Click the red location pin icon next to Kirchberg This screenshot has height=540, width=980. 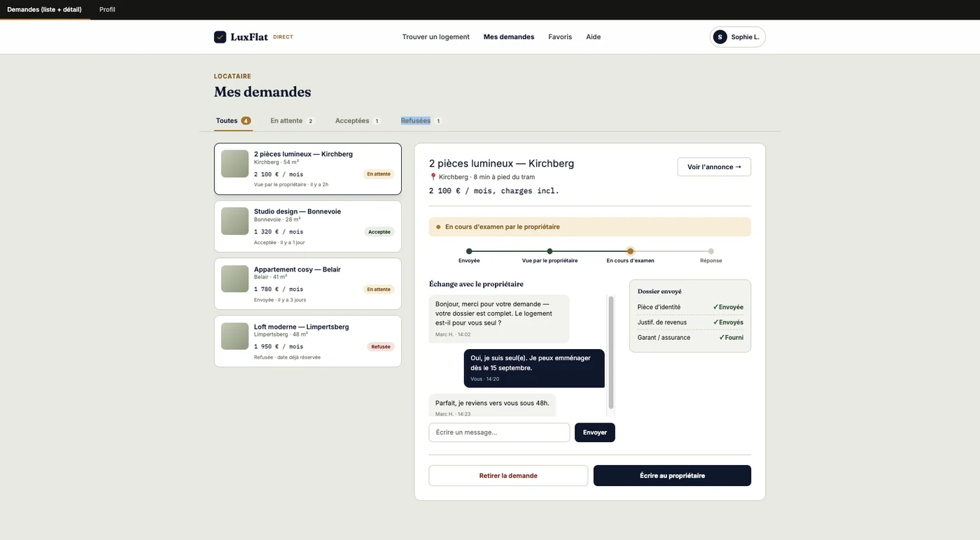coord(433,177)
